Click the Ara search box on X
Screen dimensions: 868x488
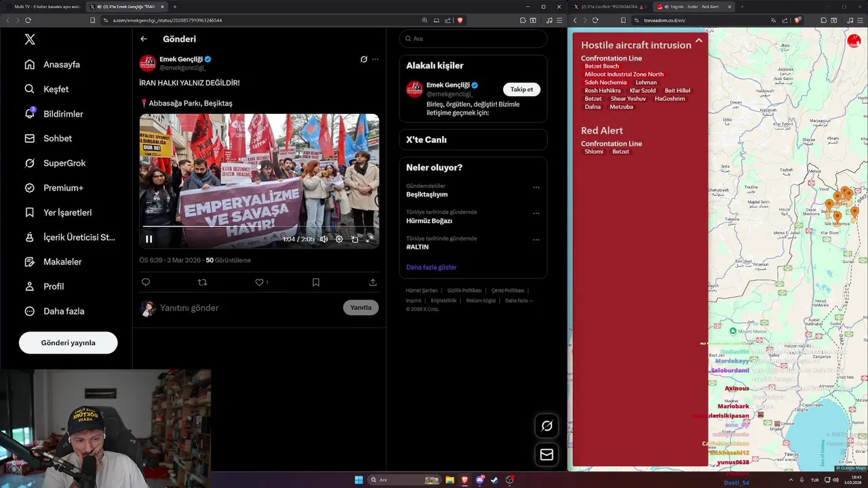[473, 39]
